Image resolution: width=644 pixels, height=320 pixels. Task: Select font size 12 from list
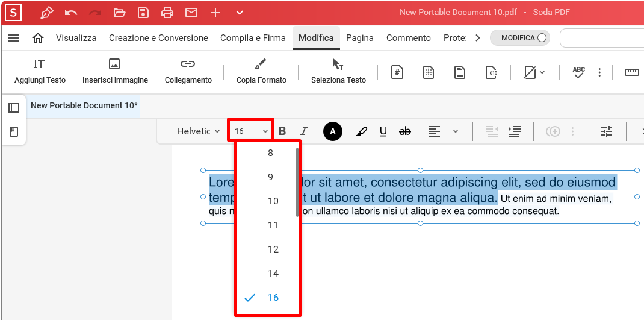pyautogui.click(x=273, y=249)
